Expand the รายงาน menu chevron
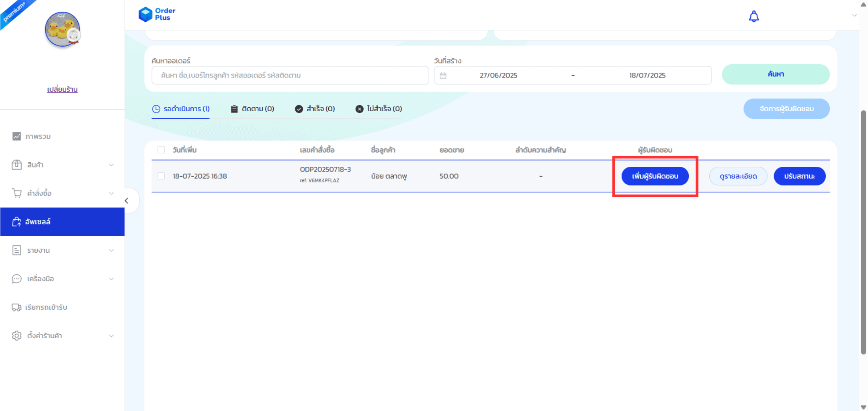868x411 pixels. point(111,250)
